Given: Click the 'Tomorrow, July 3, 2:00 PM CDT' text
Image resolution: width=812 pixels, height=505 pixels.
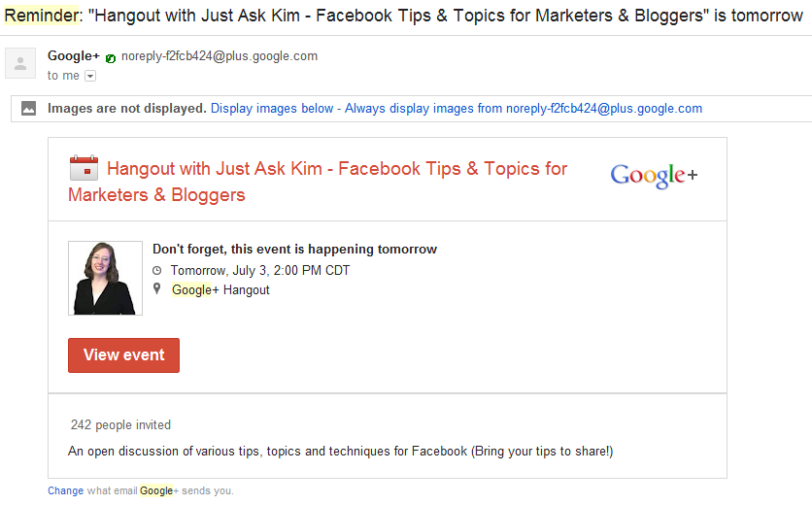Looking at the screenshot, I should click(x=260, y=270).
